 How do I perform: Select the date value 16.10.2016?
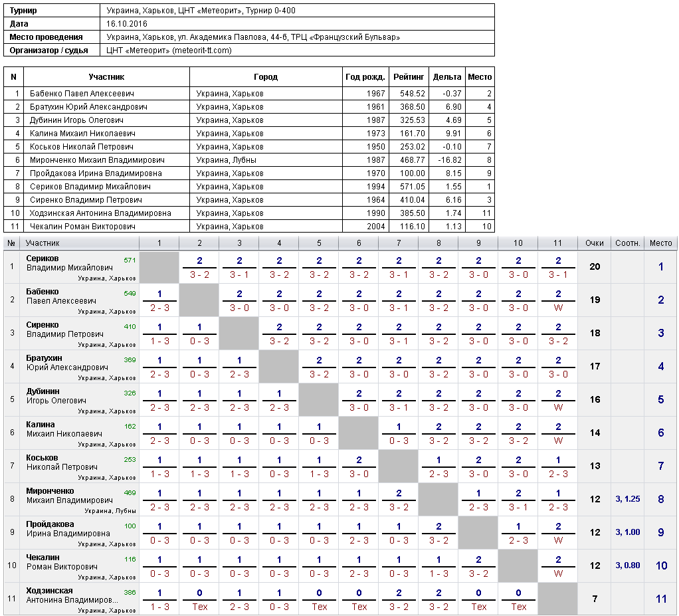(x=127, y=24)
